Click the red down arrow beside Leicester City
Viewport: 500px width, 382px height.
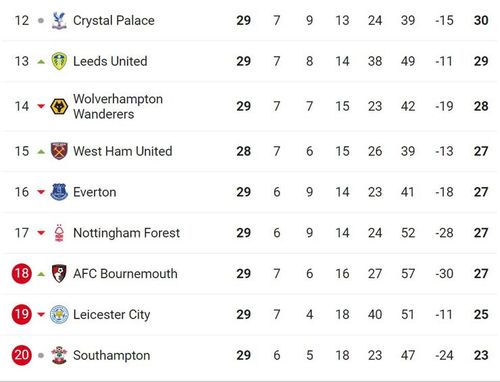(x=41, y=314)
